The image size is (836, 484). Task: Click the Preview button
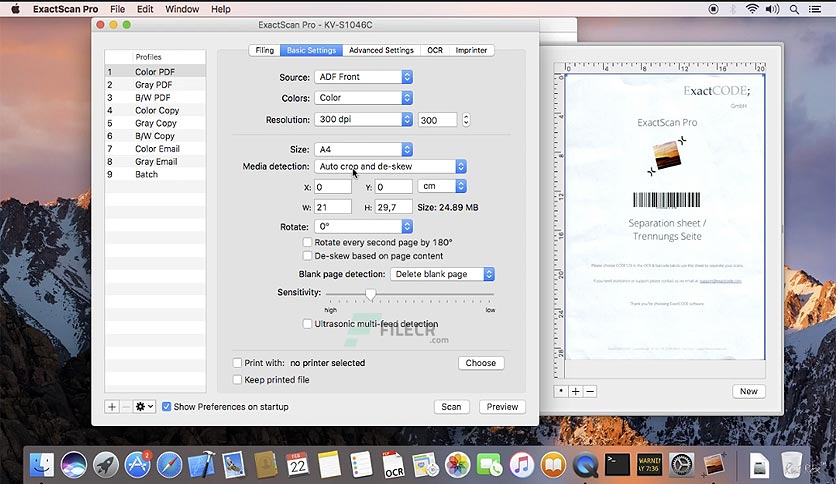pos(502,407)
